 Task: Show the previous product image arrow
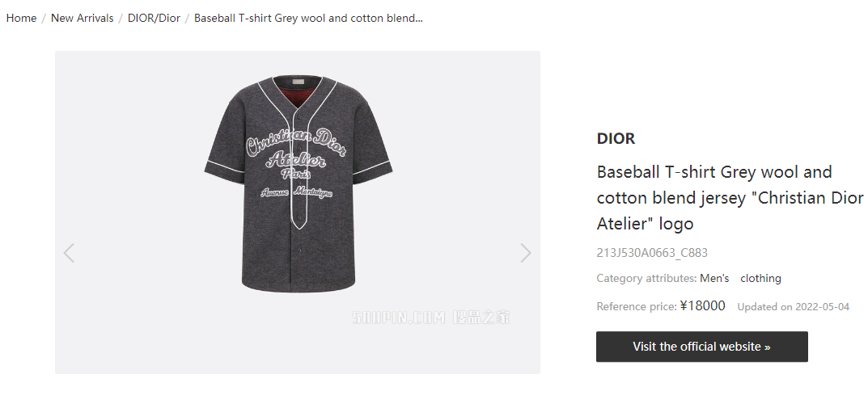click(x=69, y=253)
